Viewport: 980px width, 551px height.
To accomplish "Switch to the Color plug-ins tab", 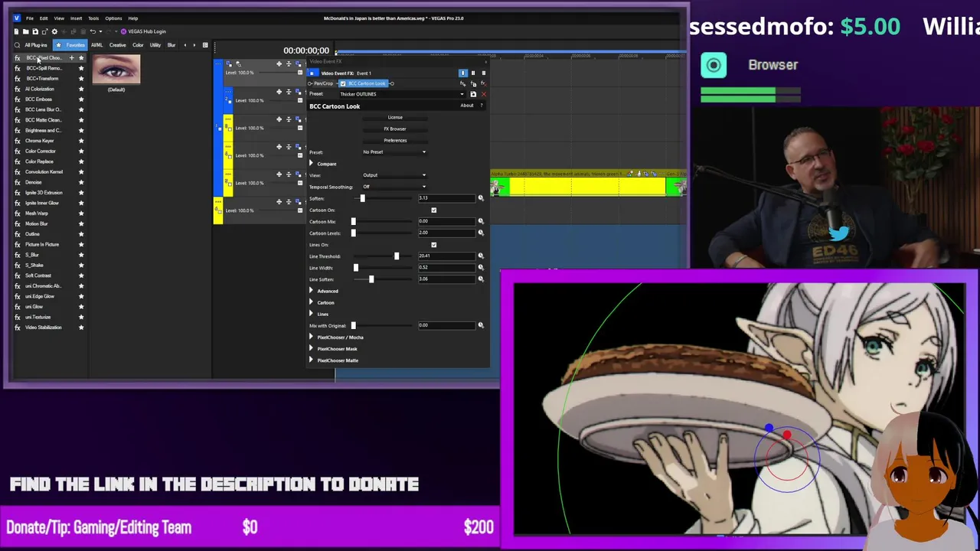I will click(x=138, y=45).
